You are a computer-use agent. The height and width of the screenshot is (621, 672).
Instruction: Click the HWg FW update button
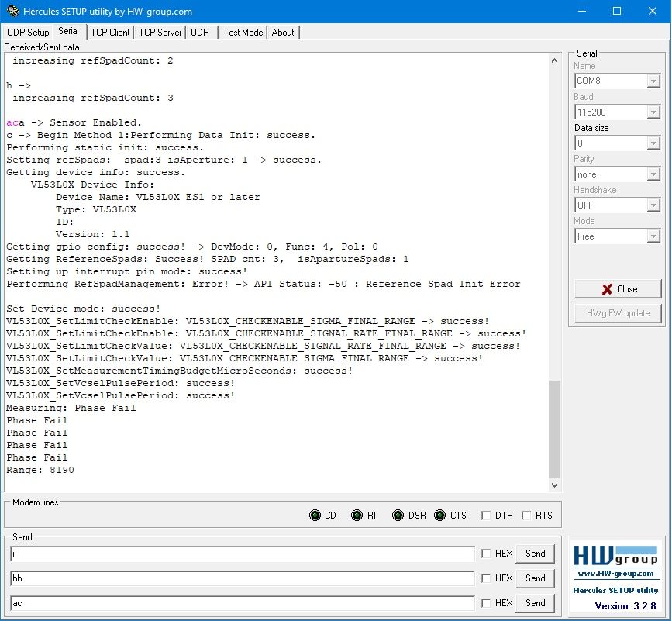(x=618, y=313)
